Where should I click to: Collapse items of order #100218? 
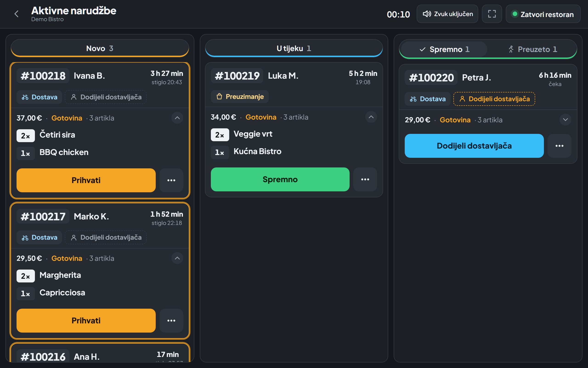pos(177,118)
